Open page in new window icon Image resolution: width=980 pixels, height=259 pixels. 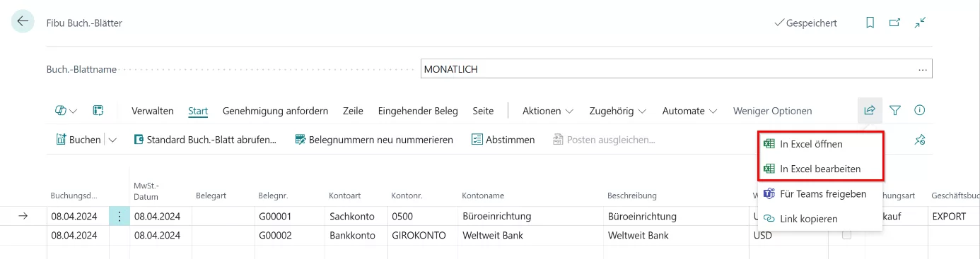point(895,23)
